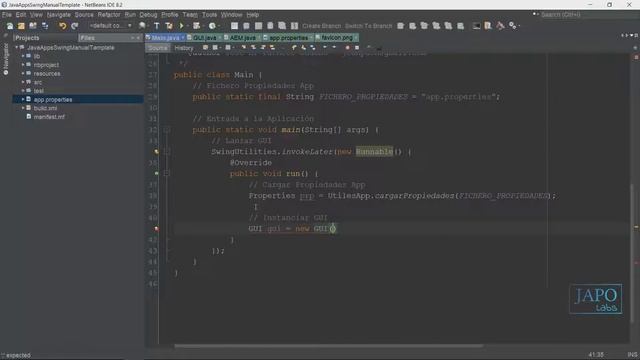
Task: Switch to the app.properties editor tab
Action: [x=288, y=38]
